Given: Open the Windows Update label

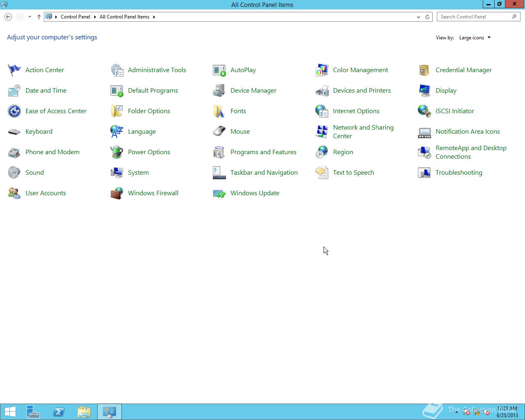Looking at the screenshot, I should point(255,193).
